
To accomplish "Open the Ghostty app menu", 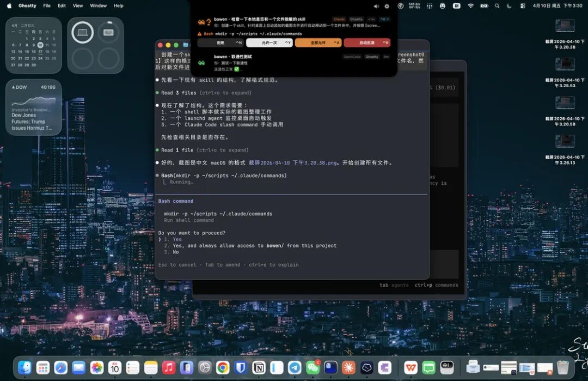I will coord(27,5).
